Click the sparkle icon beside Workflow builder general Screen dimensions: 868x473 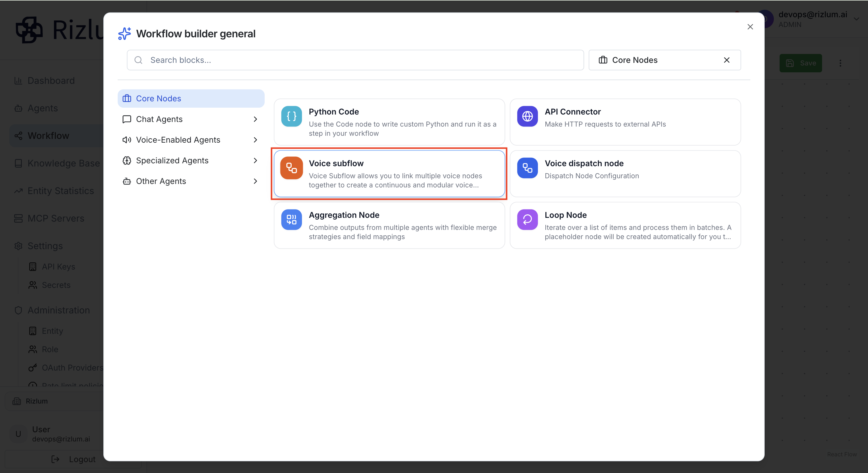point(125,33)
